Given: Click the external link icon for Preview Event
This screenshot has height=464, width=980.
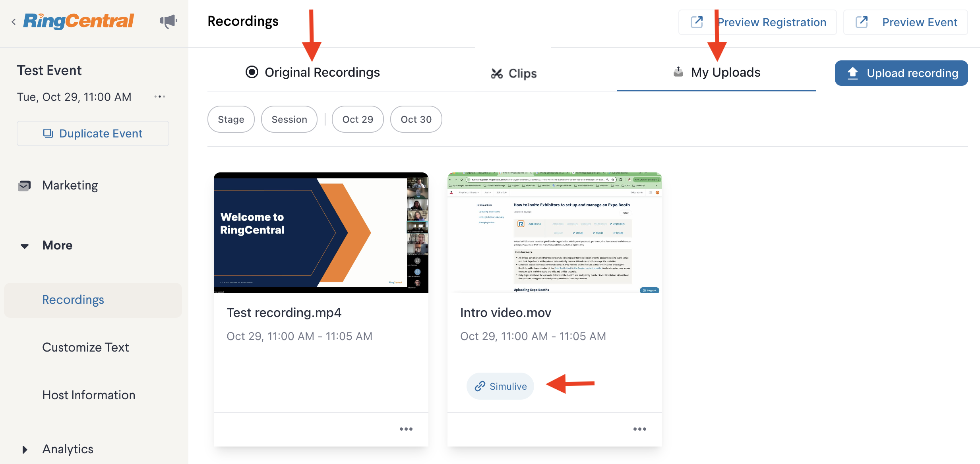Looking at the screenshot, I should coord(862,22).
